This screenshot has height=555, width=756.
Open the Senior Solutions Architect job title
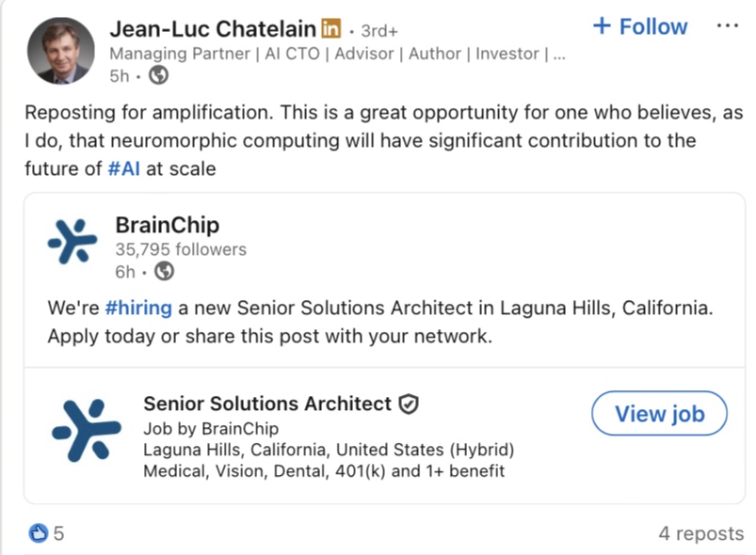[x=267, y=404]
